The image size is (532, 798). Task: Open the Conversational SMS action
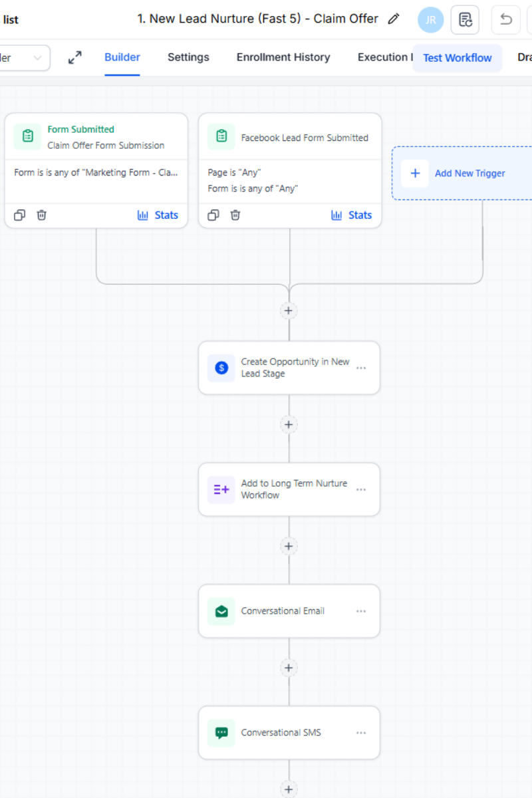pos(289,733)
